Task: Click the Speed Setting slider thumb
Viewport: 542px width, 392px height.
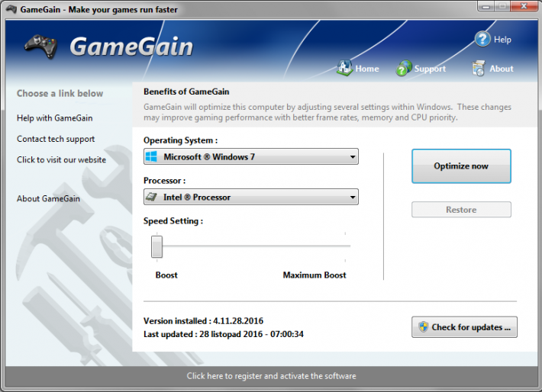Action: tap(157, 246)
